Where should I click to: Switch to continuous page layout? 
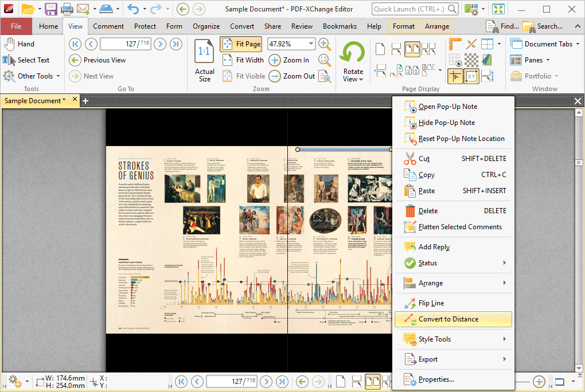click(x=396, y=49)
